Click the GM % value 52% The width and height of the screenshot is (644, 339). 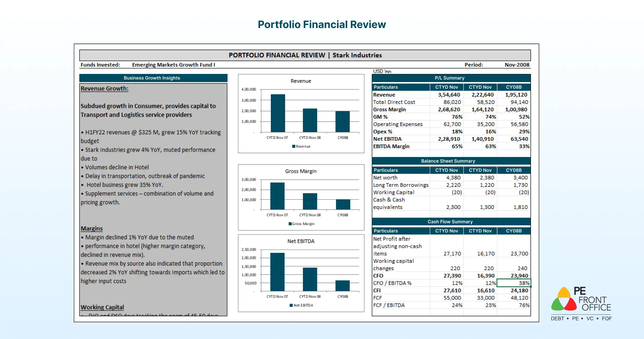[x=524, y=117]
